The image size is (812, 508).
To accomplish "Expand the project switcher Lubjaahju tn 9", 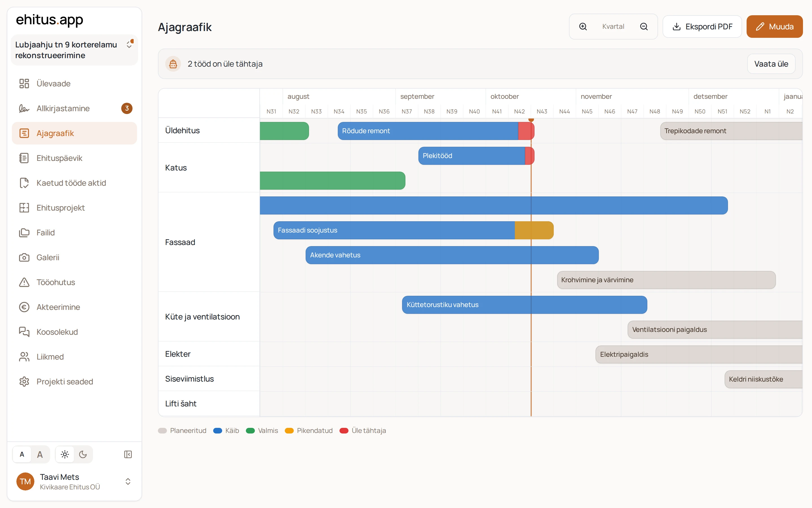I will 74,50.
